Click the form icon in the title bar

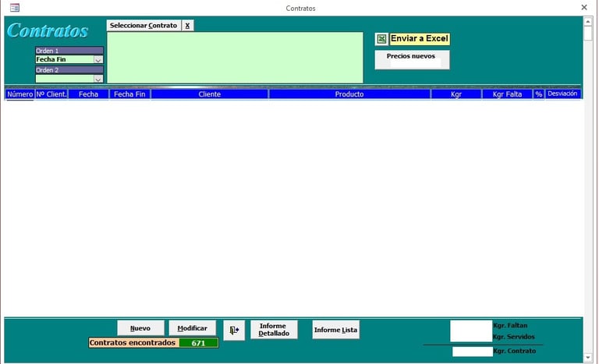15,8
